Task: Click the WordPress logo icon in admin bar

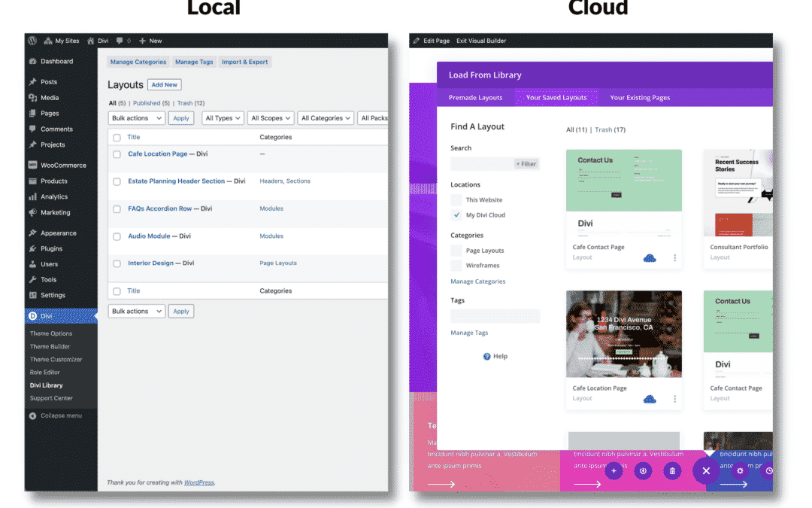Action: (32, 41)
